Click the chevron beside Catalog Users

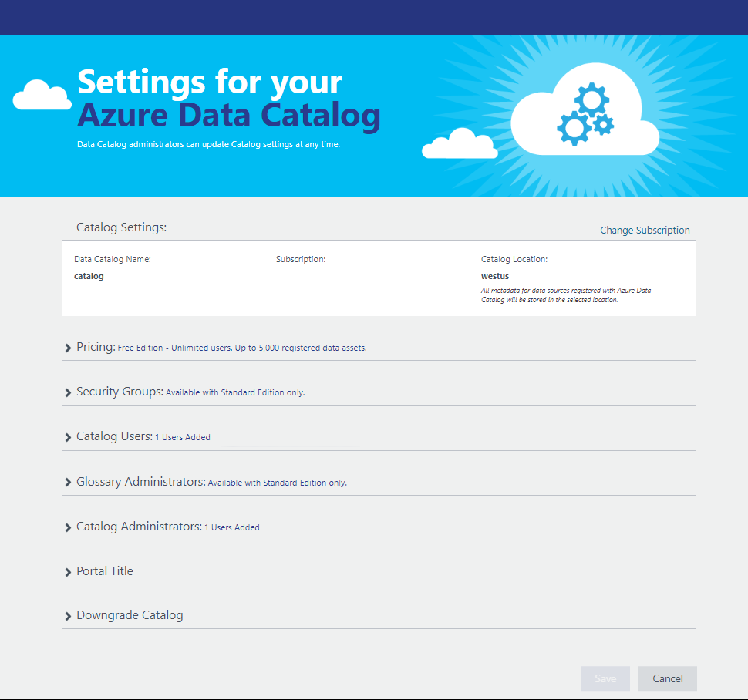click(x=68, y=437)
